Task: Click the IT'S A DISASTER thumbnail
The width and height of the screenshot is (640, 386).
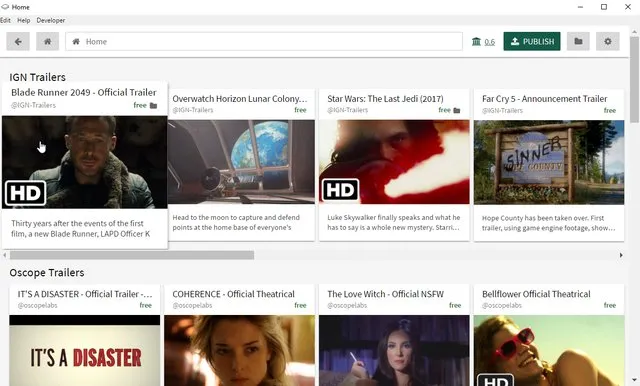Action: [x=84, y=351]
